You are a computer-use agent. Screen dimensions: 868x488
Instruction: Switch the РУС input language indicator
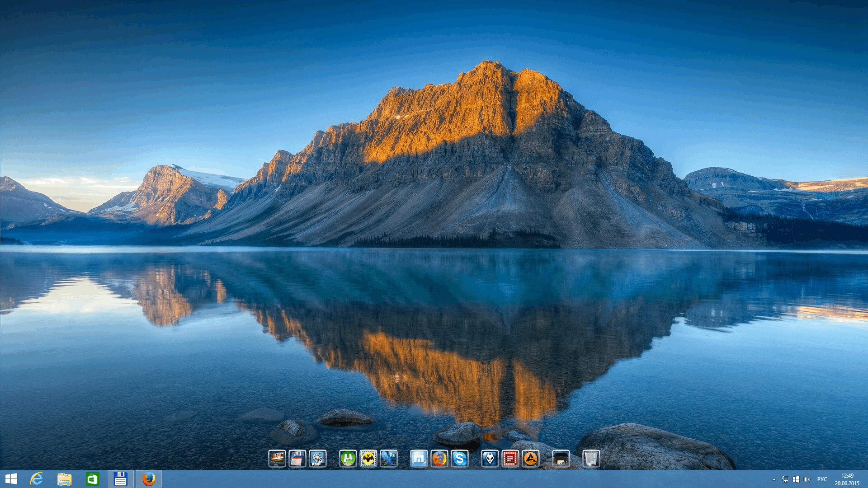[x=822, y=479]
